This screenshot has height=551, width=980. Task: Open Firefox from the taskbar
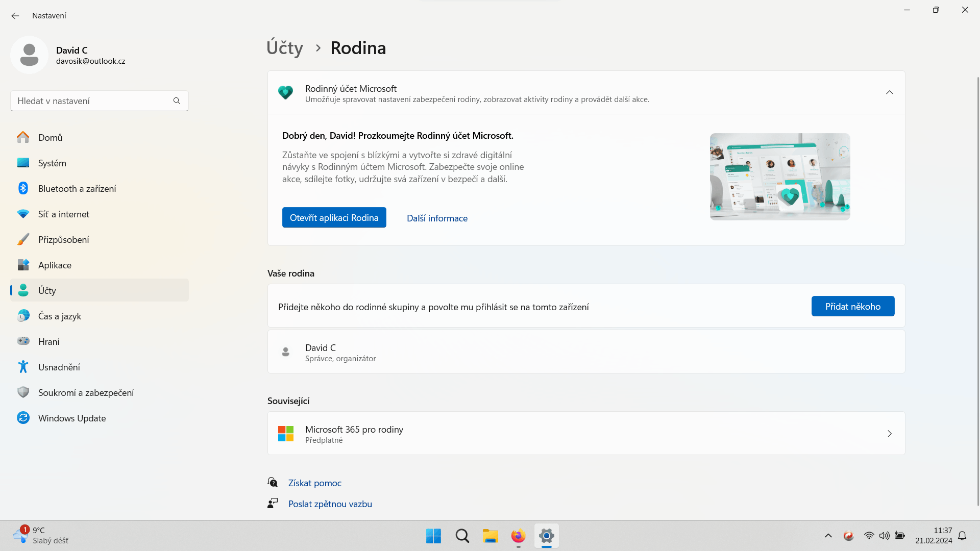518,536
